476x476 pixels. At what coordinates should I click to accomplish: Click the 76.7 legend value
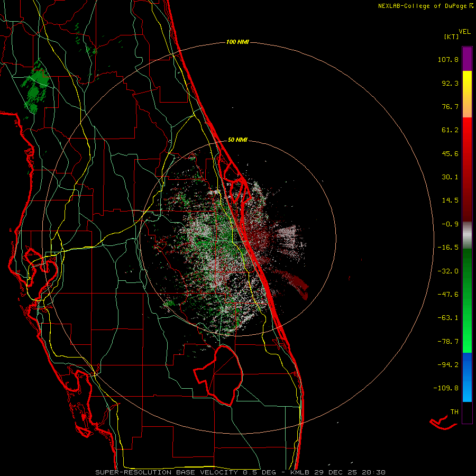(450, 106)
